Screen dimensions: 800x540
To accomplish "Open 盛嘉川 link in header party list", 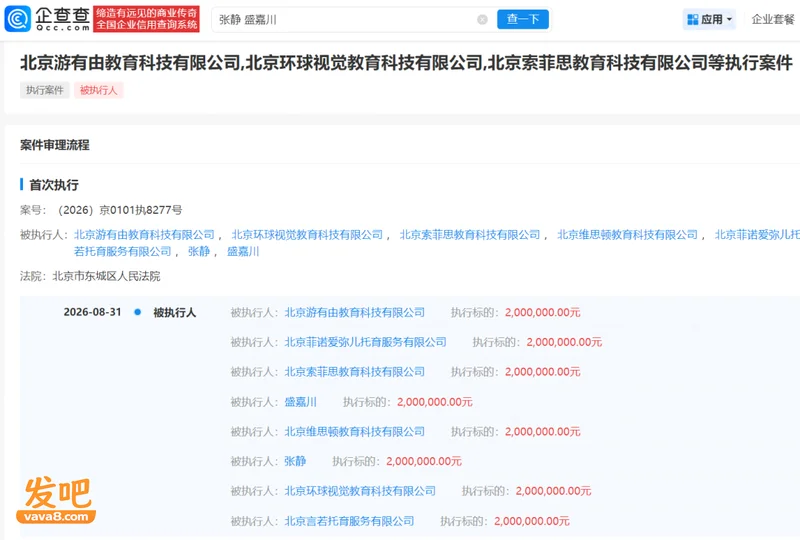I will click(x=243, y=252).
